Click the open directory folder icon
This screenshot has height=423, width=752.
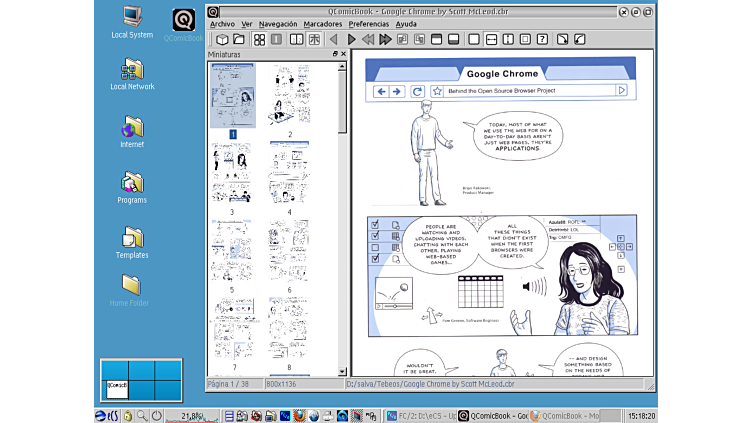(x=238, y=39)
